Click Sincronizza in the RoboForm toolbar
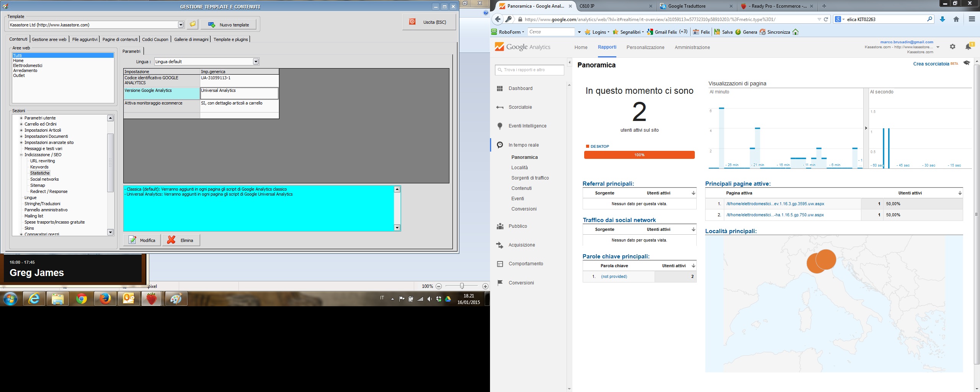The image size is (980, 392). point(775,32)
